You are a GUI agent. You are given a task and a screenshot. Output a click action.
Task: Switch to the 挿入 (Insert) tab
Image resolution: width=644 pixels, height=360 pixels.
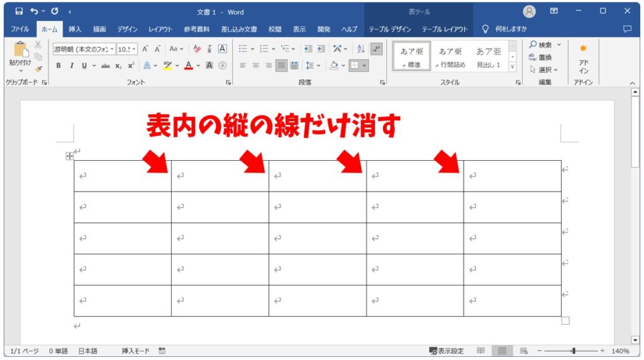[75, 29]
